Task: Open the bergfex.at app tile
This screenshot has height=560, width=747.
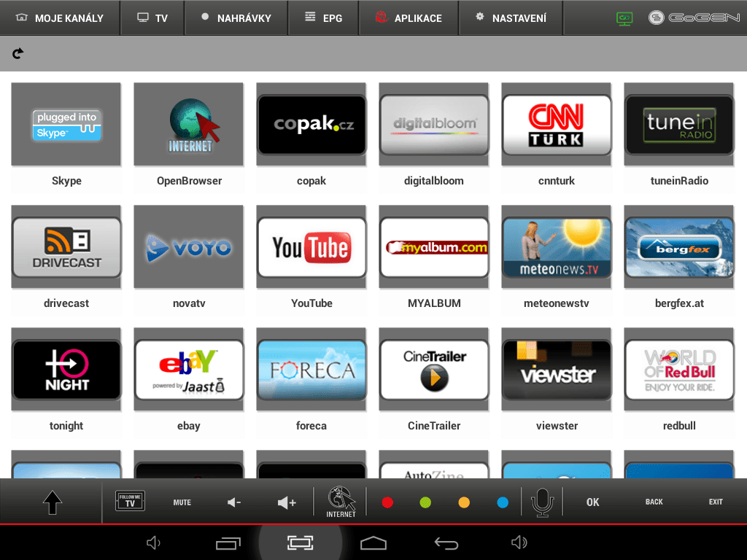Action: tap(679, 246)
